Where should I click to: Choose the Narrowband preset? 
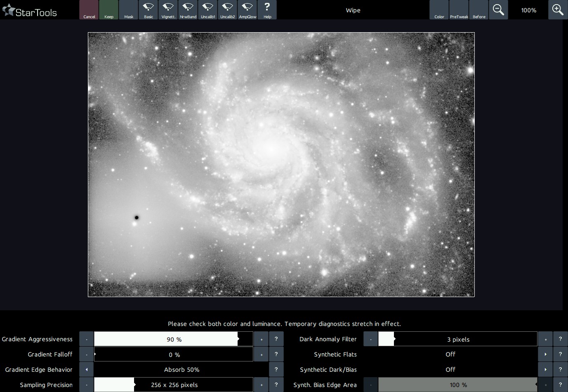(x=188, y=10)
